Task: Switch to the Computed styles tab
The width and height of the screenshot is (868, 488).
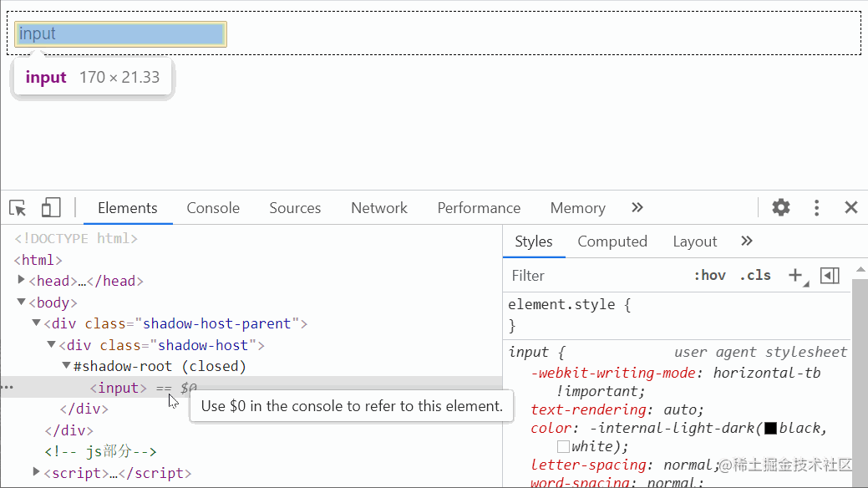Action: [x=612, y=241]
